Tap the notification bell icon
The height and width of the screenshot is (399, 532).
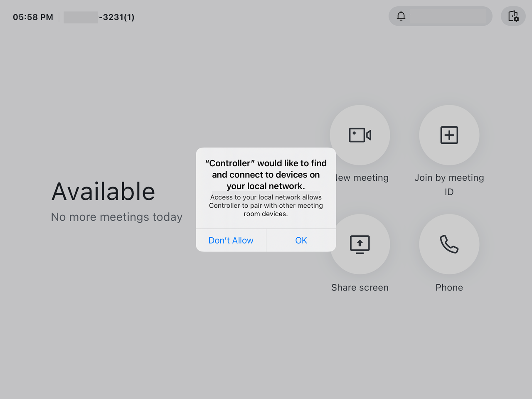click(401, 16)
